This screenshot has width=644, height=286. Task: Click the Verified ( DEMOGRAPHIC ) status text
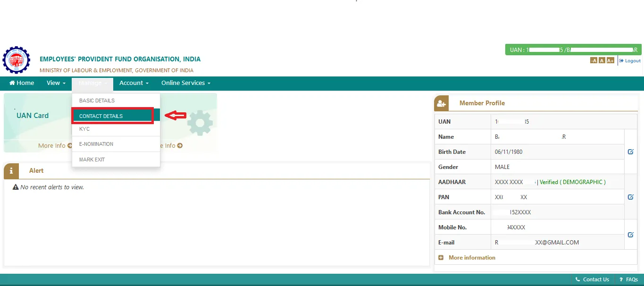point(573,182)
